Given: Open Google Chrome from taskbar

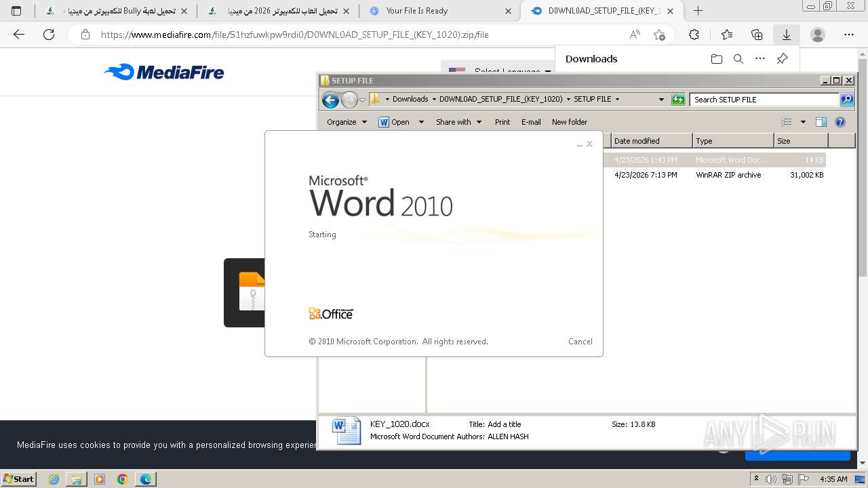Looking at the screenshot, I should click(123, 479).
